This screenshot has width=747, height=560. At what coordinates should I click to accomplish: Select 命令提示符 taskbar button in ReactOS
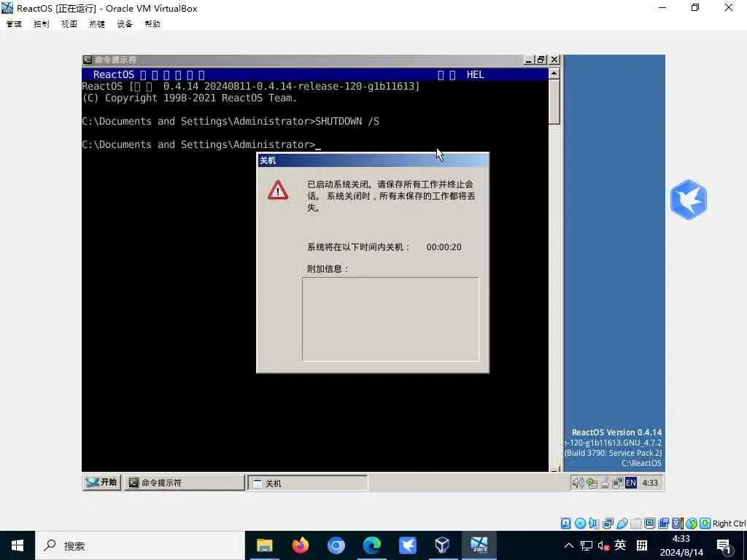[185, 483]
